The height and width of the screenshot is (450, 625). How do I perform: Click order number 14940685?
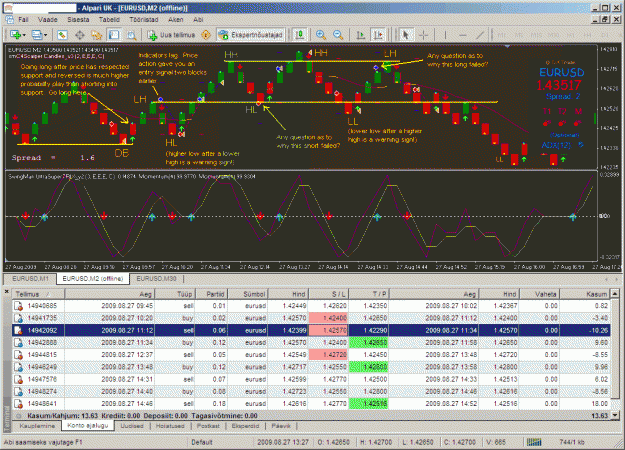(42, 306)
